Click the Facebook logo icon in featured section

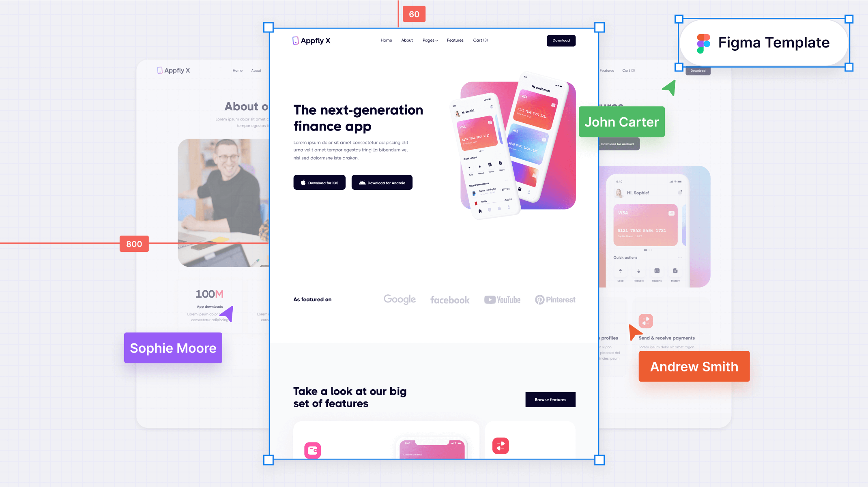449,300
